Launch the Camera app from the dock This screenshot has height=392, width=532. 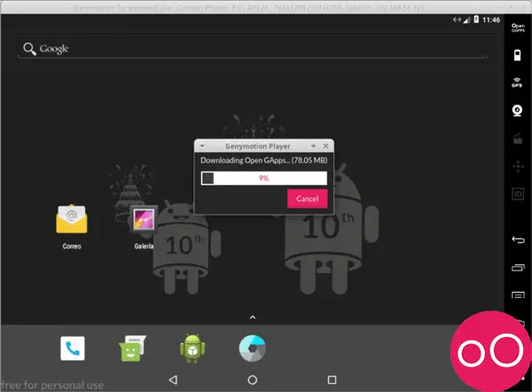coord(252,349)
